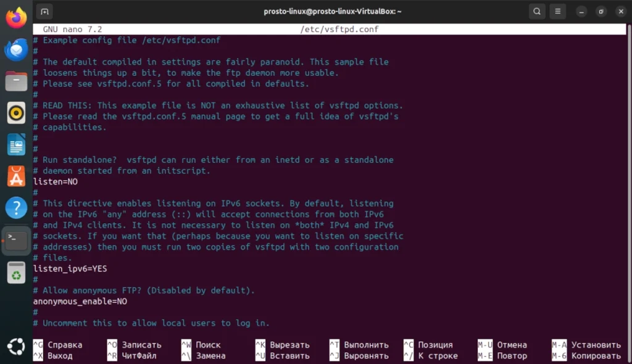Click the comment '# Allow anonymous FTP?'

[87, 291]
